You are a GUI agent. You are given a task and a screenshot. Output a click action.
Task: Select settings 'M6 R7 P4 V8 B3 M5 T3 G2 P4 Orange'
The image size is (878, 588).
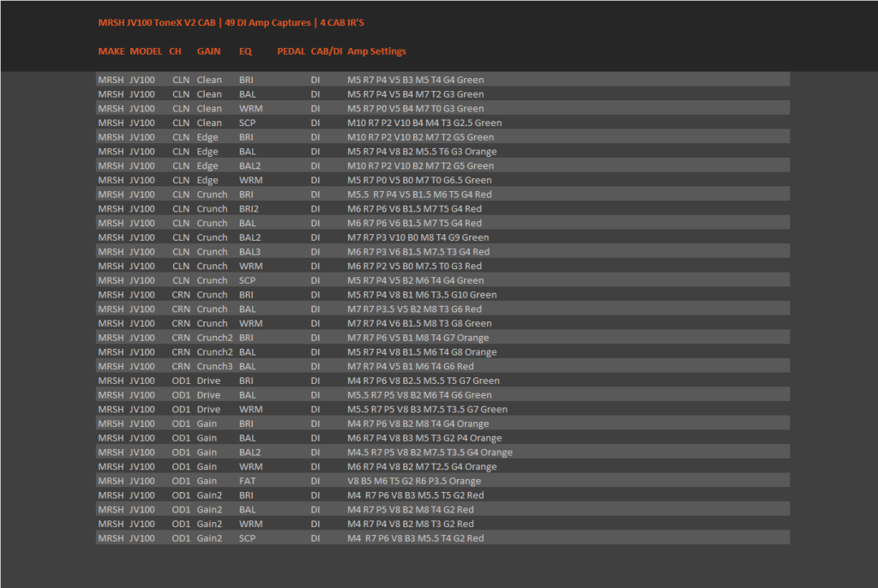click(x=424, y=439)
